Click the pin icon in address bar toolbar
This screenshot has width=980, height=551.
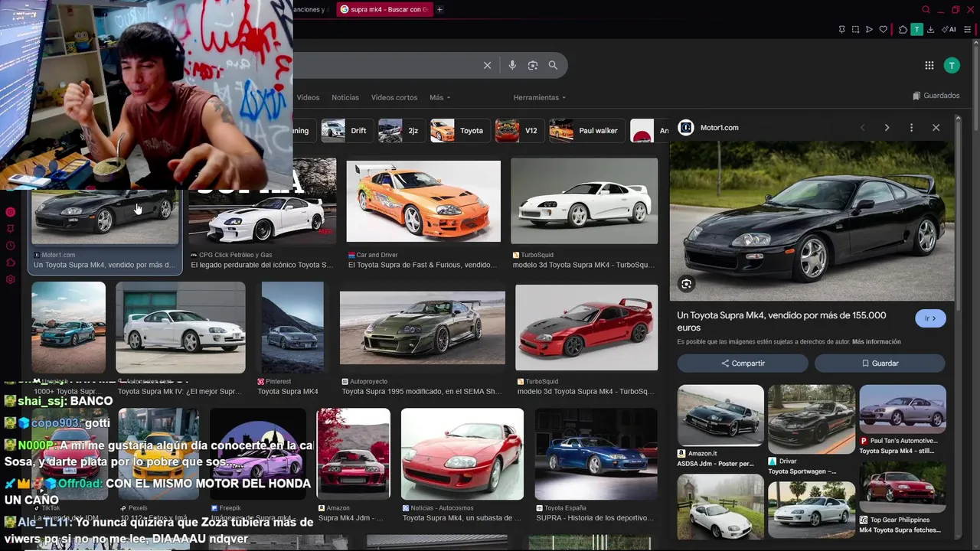[x=841, y=30]
